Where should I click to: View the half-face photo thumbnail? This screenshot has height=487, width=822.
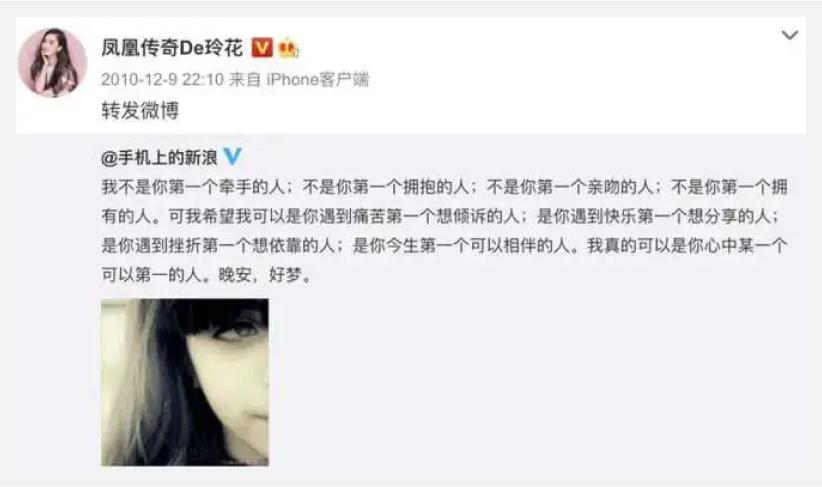(x=185, y=382)
